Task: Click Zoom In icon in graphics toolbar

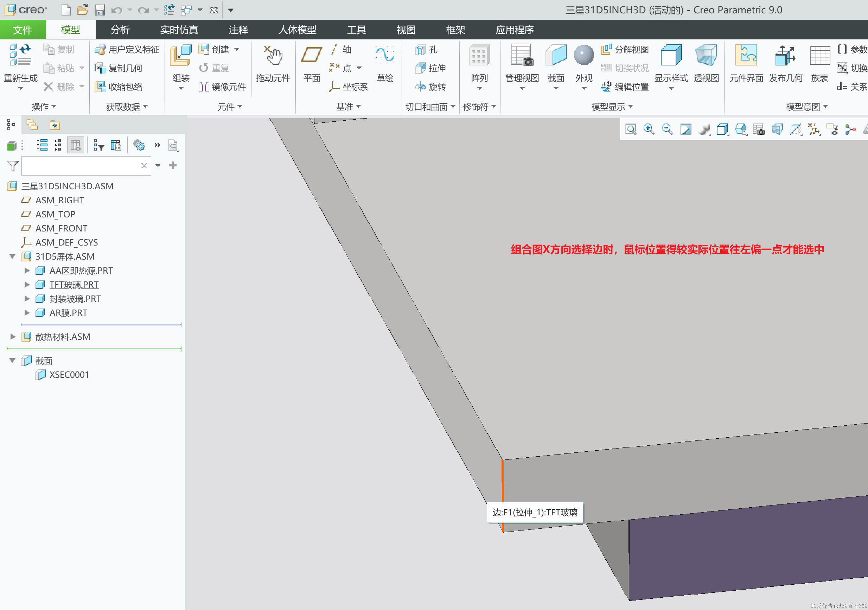Action: pos(649,130)
